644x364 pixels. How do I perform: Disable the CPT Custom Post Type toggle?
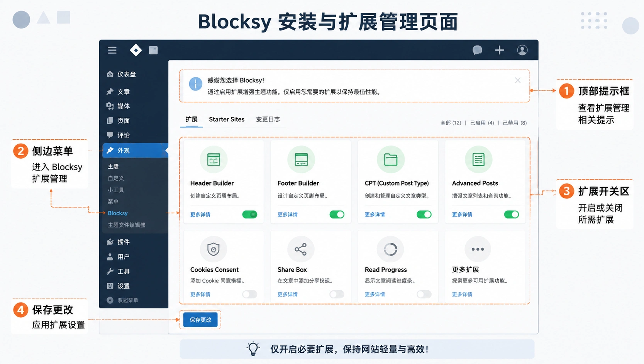424,214
